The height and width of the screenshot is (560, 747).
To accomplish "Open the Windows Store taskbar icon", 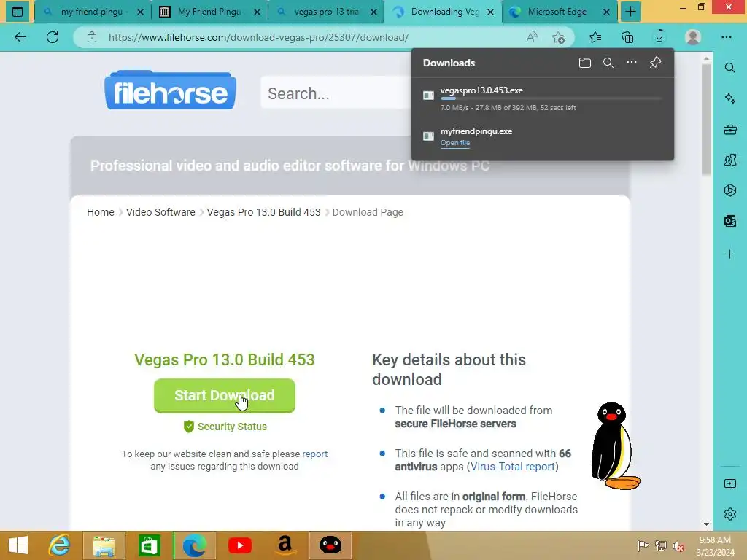I will tap(149, 545).
